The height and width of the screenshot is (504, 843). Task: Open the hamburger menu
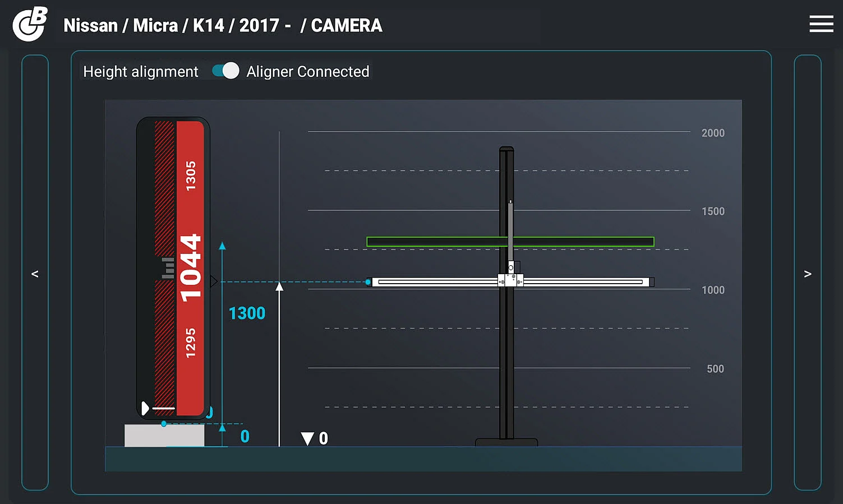point(821,24)
